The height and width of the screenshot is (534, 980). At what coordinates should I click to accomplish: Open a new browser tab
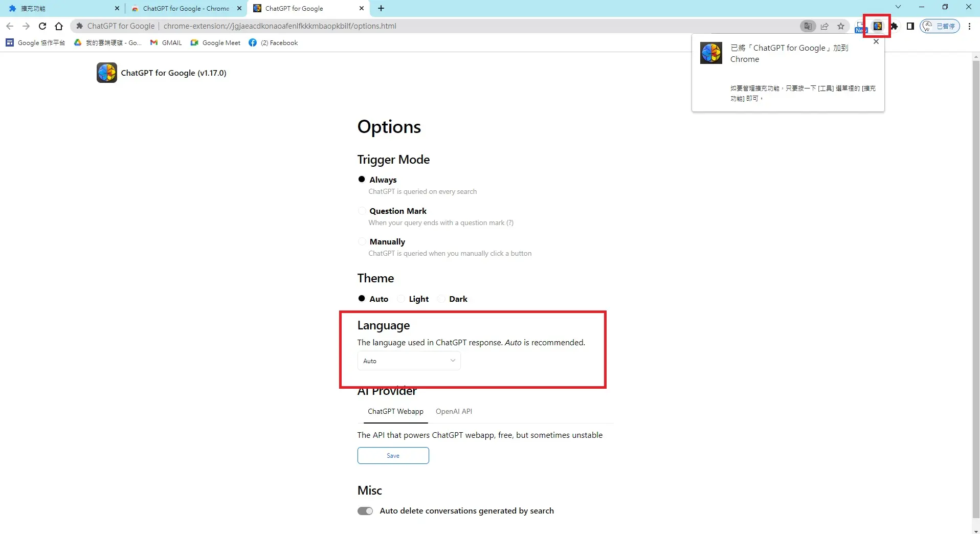381,8
